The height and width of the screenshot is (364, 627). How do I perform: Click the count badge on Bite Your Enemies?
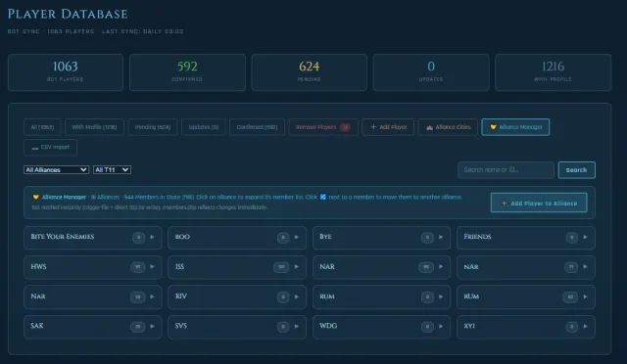tap(139, 238)
